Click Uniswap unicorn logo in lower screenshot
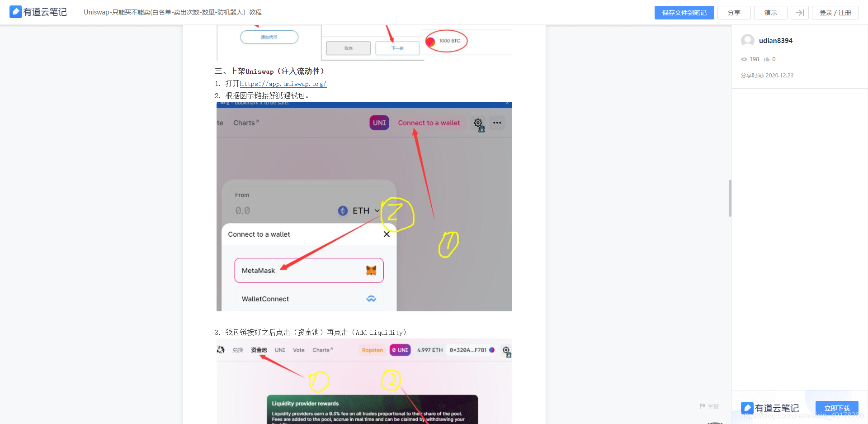This screenshot has width=868, height=424. 221,350
